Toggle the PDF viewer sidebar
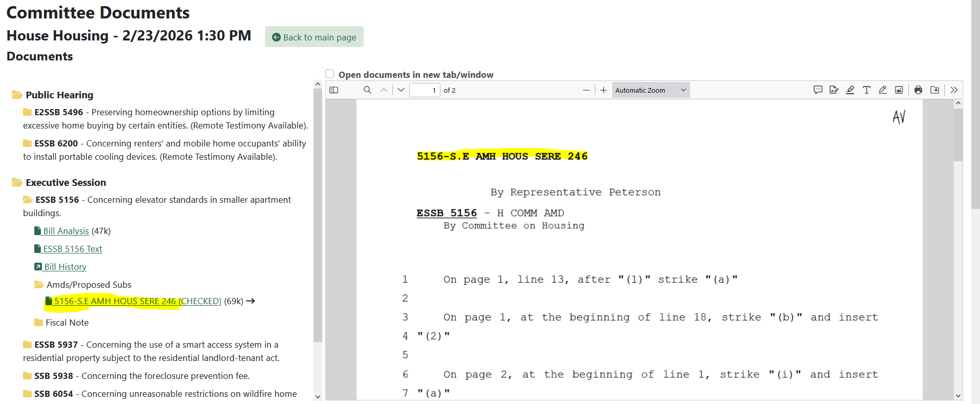Screen dimensions: 980x404 [334, 90]
